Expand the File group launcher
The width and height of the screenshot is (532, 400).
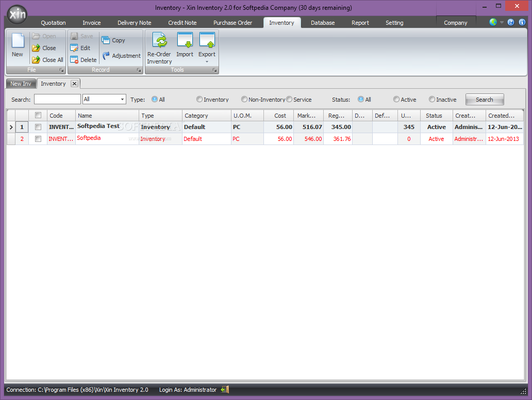coord(61,70)
